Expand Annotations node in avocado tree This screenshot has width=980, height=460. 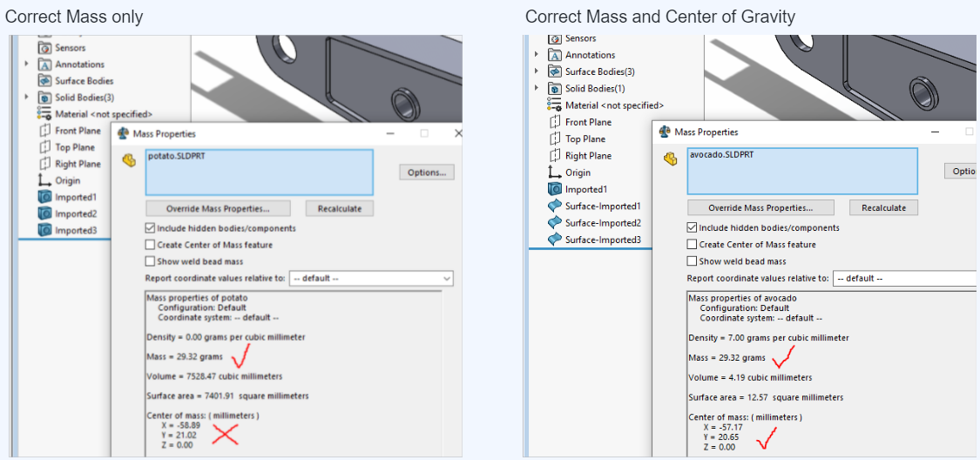pyautogui.click(x=537, y=54)
